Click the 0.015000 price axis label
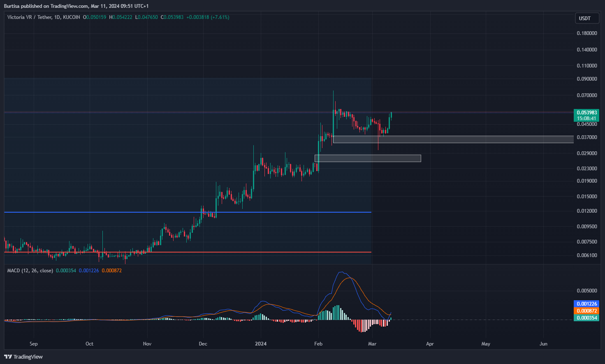Image resolution: width=605 pixels, height=364 pixels. pos(587,197)
